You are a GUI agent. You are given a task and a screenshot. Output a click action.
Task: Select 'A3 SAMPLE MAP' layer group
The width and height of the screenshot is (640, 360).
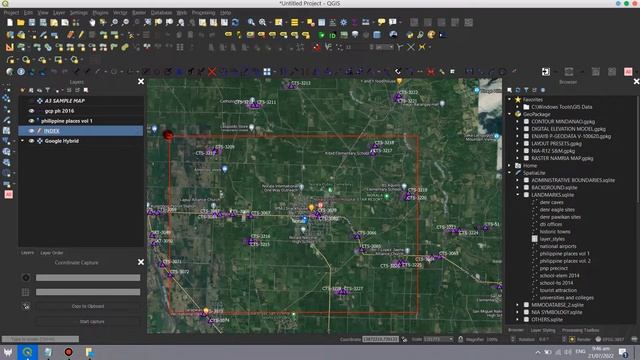coord(64,101)
